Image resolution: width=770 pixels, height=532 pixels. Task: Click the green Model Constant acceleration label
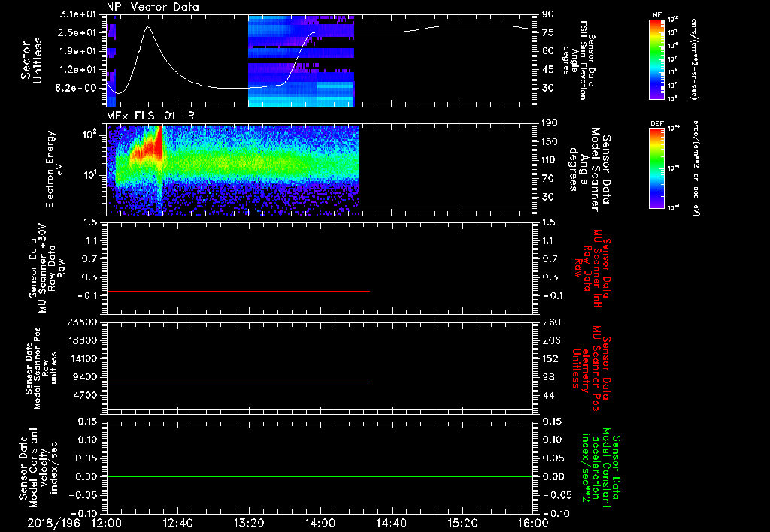(601, 469)
